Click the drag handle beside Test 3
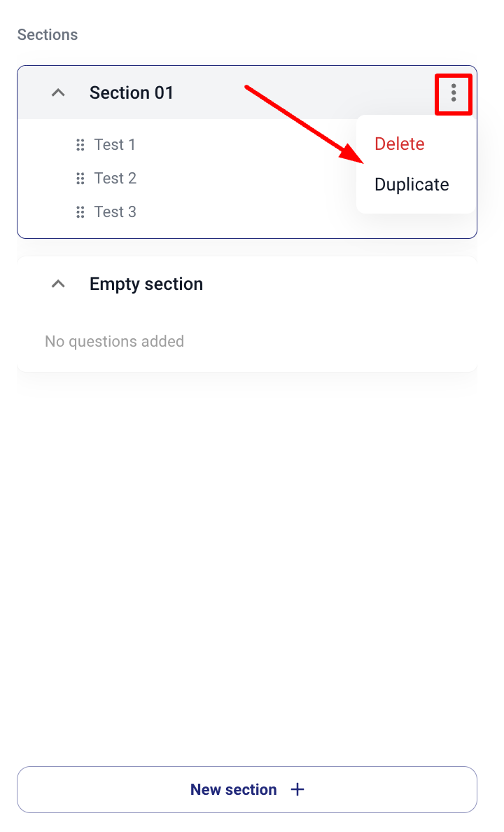This screenshot has width=504, height=832. (80, 212)
